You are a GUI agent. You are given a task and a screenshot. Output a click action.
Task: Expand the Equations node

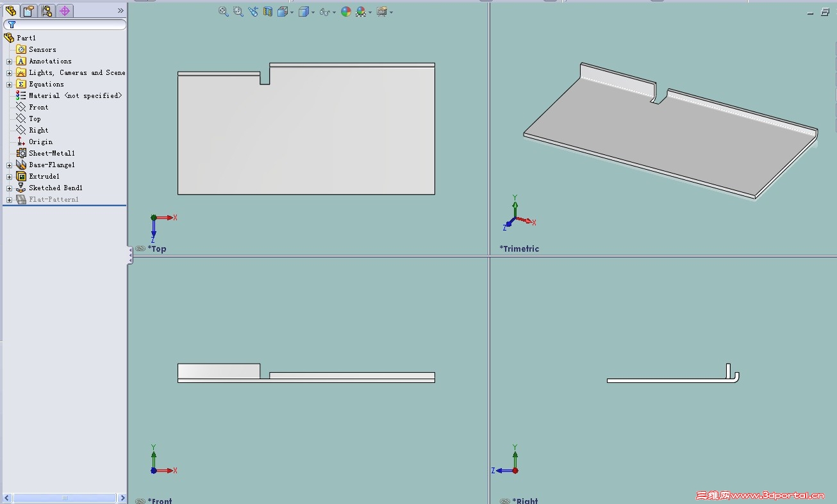pyautogui.click(x=9, y=85)
